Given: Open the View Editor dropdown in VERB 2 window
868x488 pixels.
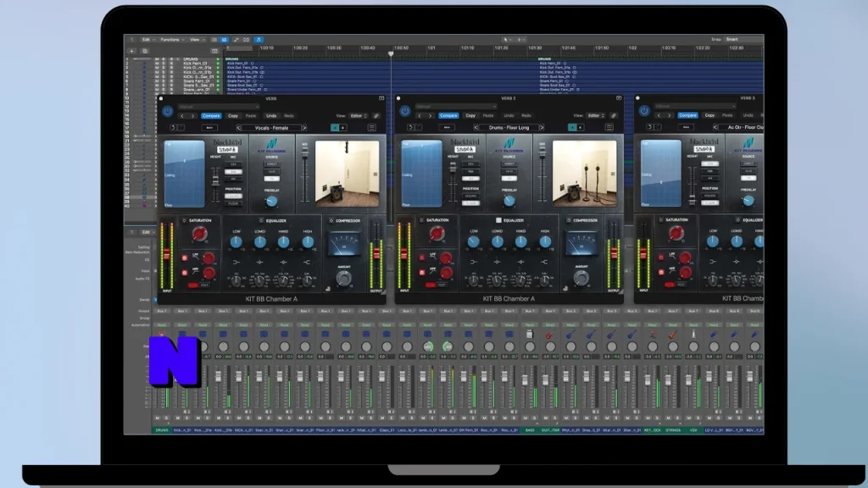Looking at the screenshot, I should pyautogui.click(x=596, y=115).
